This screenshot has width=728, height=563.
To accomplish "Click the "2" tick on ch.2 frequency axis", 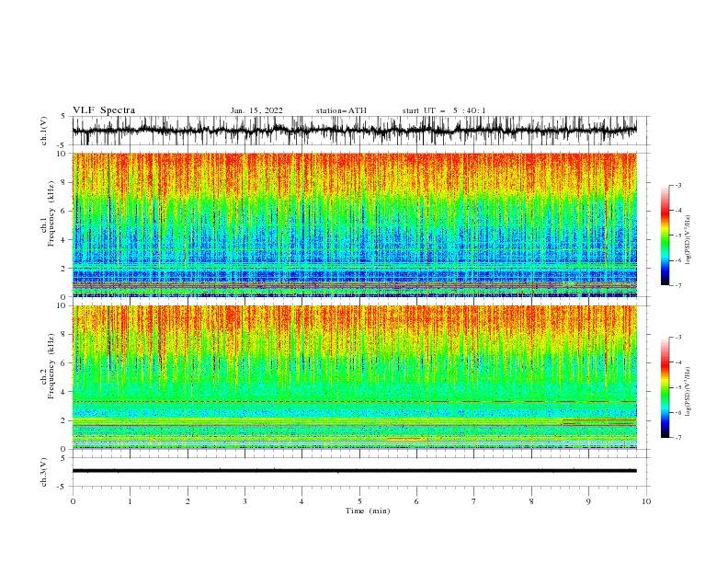I will coord(65,420).
